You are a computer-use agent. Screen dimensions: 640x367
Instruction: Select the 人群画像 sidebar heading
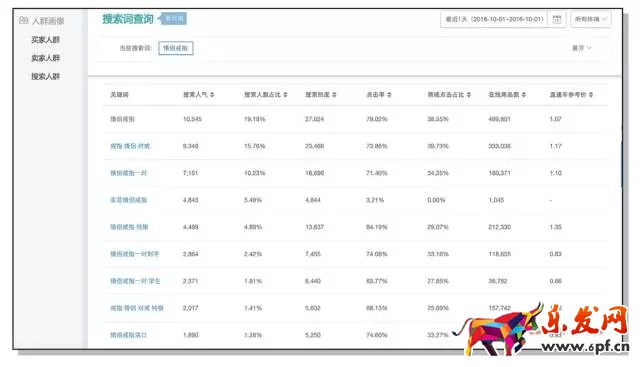(48, 21)
